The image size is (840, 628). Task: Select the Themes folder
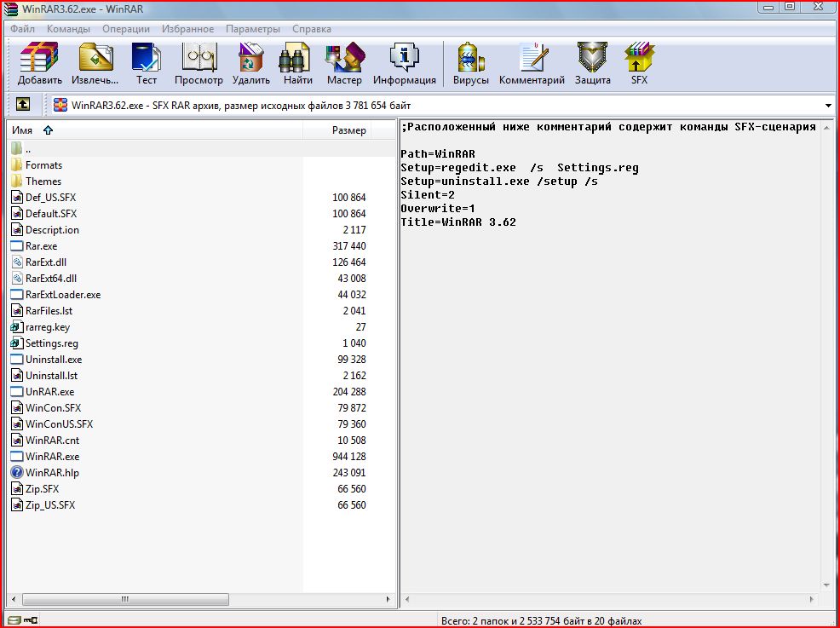[43, 181]
